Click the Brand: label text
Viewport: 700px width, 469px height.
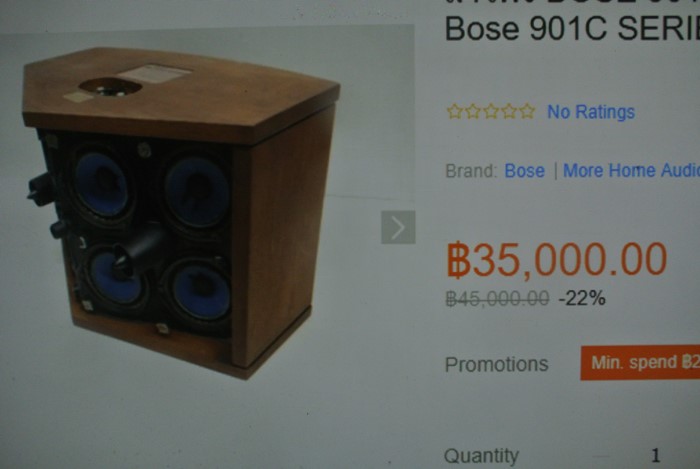471,171
